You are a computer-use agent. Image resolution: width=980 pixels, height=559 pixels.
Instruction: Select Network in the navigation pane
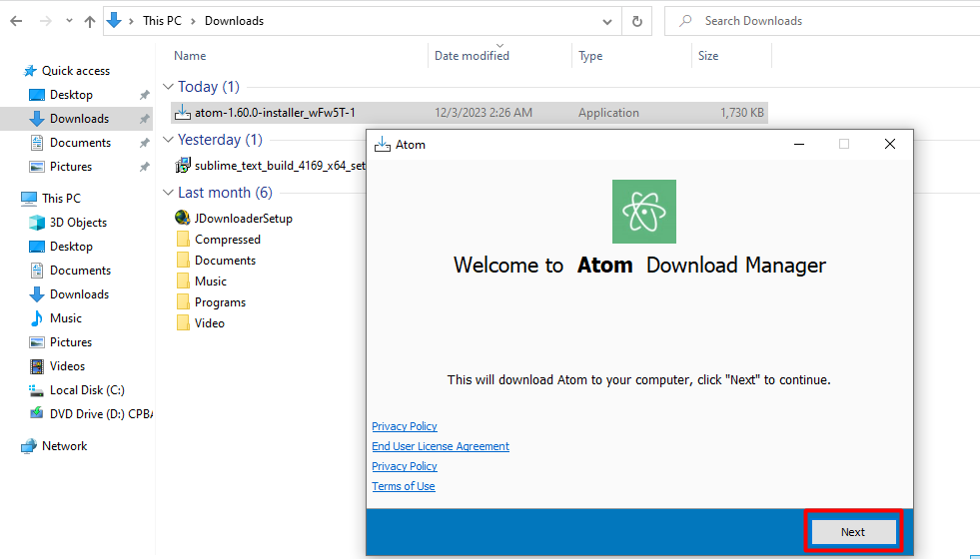(64, 446)
